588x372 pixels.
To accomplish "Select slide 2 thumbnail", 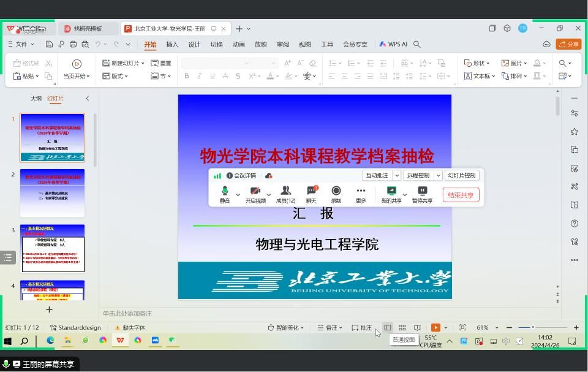I will point(52,193).
